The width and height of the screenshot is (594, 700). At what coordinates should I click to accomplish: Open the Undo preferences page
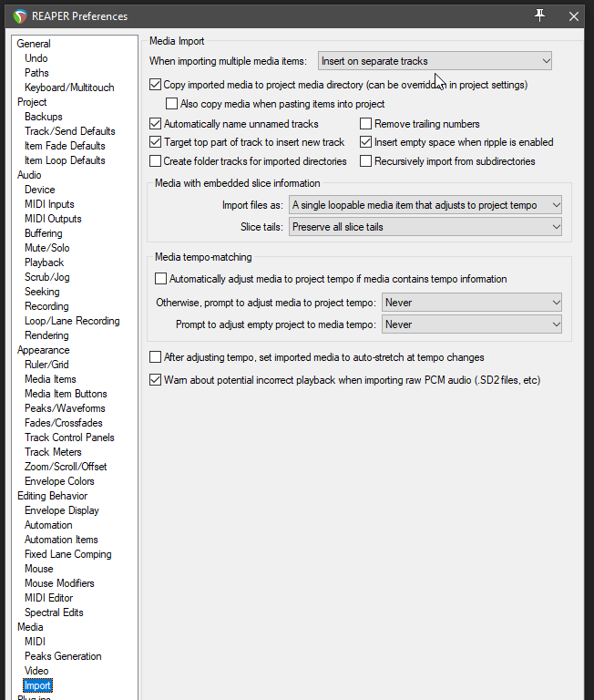pyautogui.click(x=36, y=58)
